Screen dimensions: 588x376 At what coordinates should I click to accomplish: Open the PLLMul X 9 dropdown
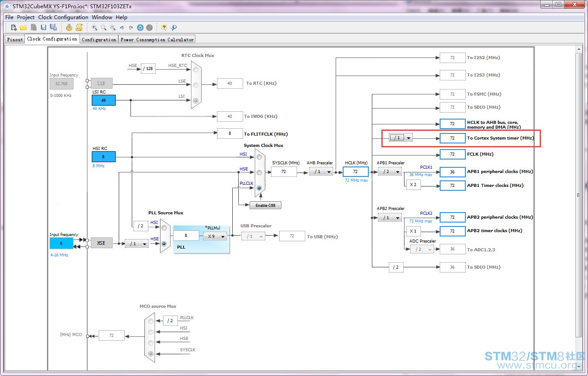click(x=215, y=236)
